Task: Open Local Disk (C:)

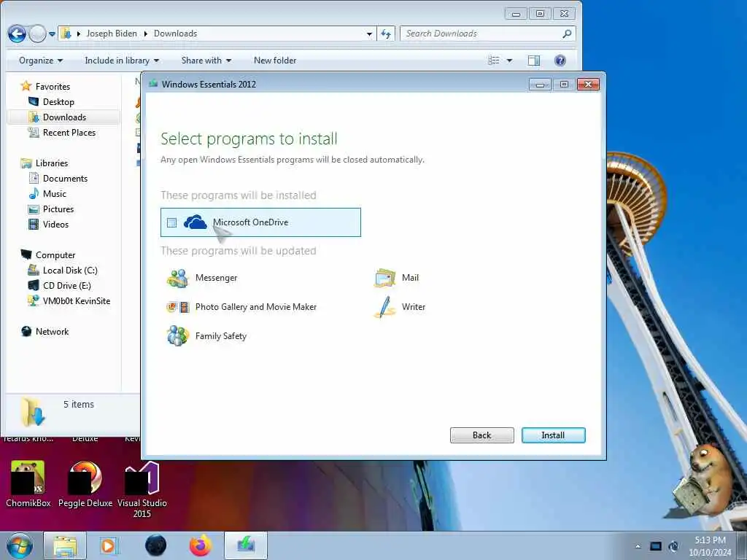Action: pos(70,271)
